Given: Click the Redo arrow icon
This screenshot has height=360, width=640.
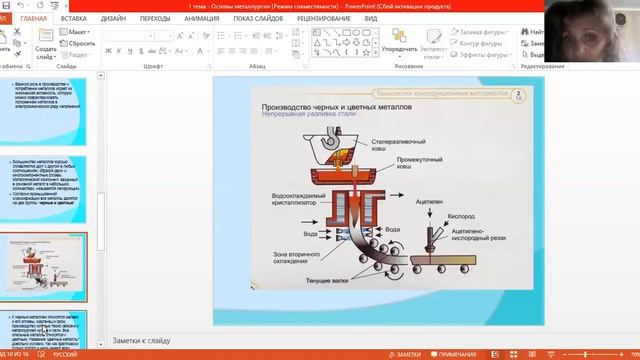Looking at the screenshot, I should [x=40, y=6].
